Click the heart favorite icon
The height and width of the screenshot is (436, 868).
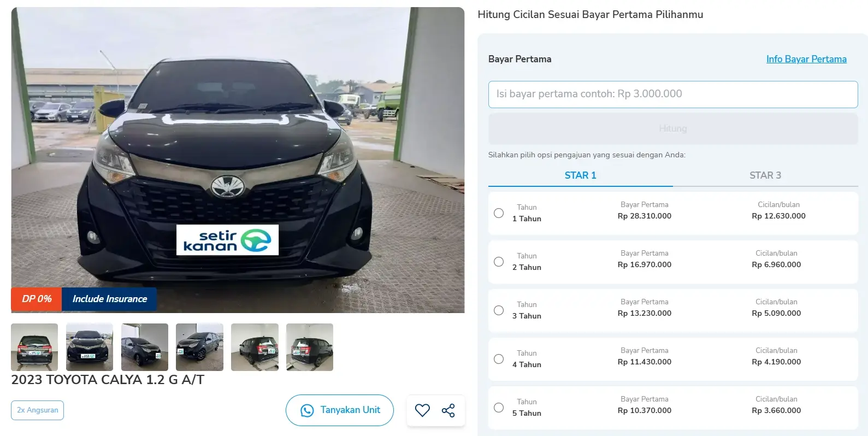422,410
